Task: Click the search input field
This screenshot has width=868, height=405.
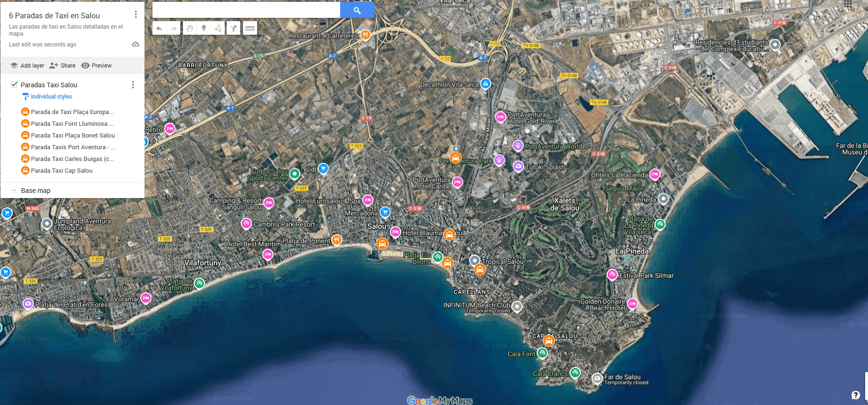Action: coord(246,10)
